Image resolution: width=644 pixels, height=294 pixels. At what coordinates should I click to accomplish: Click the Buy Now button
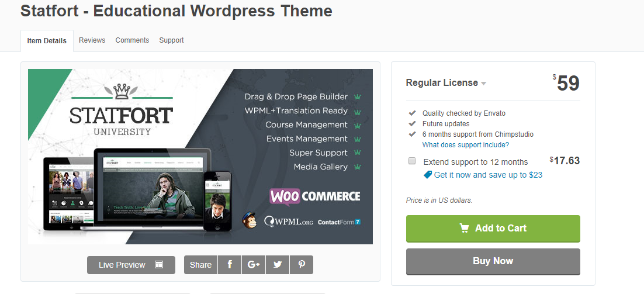pyautogui.click(x=493, y=262)
